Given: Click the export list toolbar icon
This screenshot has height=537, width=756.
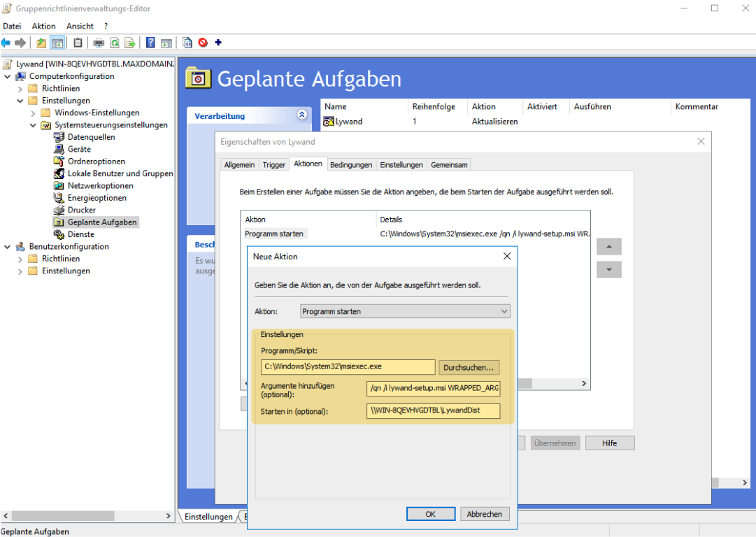Looking at the screenshot, I should [x=130, y=43].
